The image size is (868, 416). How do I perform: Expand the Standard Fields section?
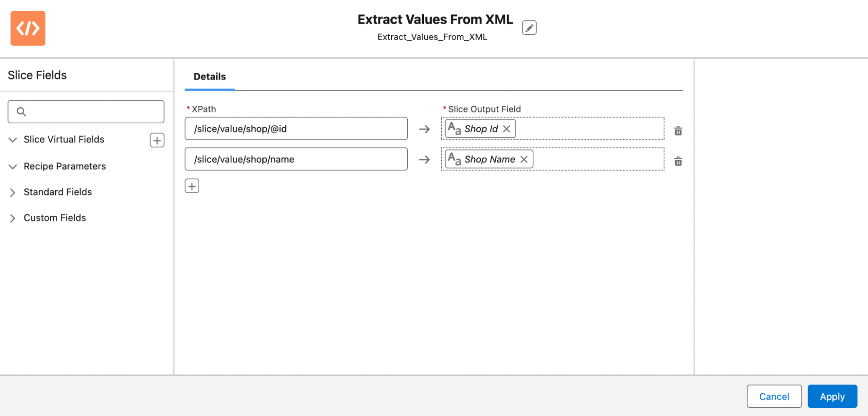pyautogui.click(x=13, y=192)
